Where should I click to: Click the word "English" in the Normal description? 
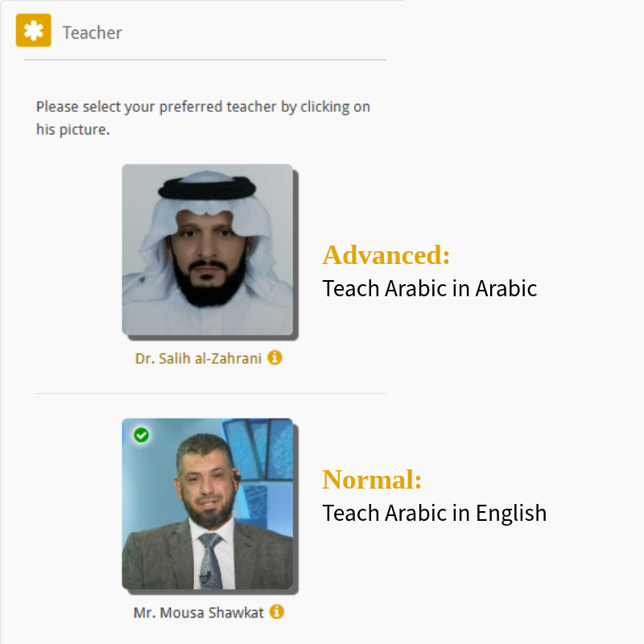(511, 513)
